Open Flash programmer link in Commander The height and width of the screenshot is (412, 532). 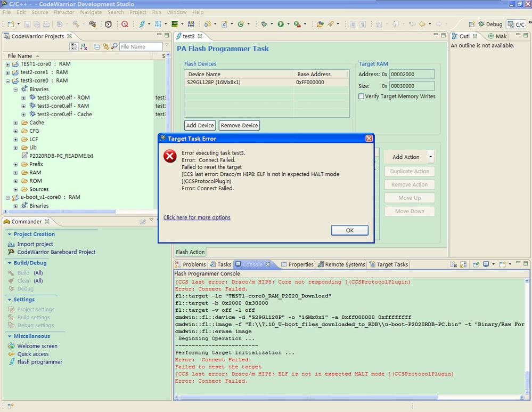(x=40, y=362)
